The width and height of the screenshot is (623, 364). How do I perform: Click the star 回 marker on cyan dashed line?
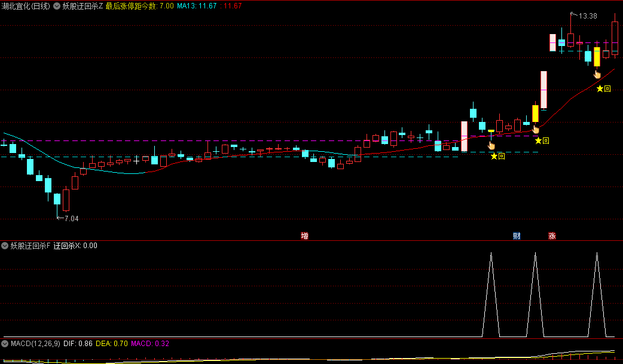click(x=498, y=156)
